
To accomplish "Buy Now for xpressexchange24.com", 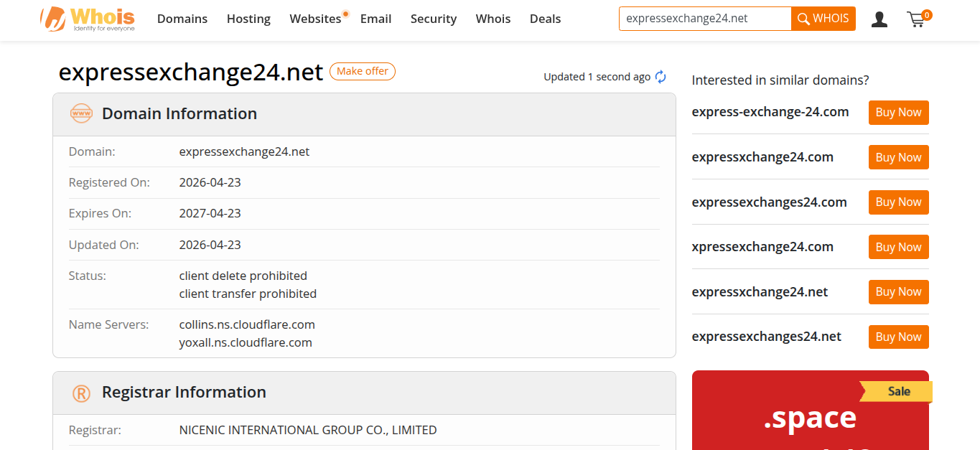I will [x=898, y=247].
